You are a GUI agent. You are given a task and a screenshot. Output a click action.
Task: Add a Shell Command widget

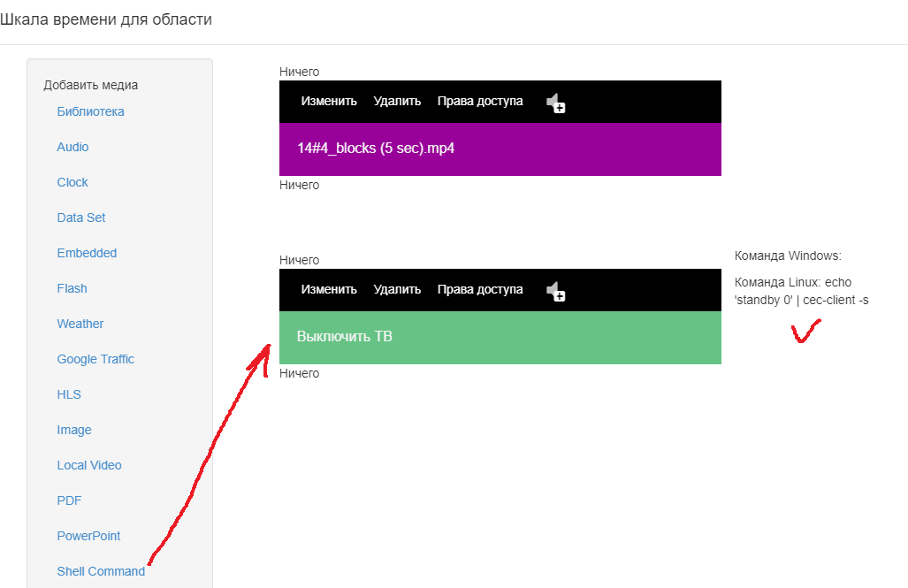pyautogui.click(x=101, y=571)
